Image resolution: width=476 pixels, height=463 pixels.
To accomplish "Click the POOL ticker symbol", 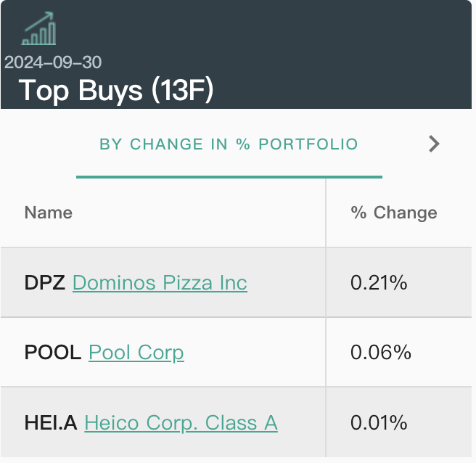I will click(53, 353).
